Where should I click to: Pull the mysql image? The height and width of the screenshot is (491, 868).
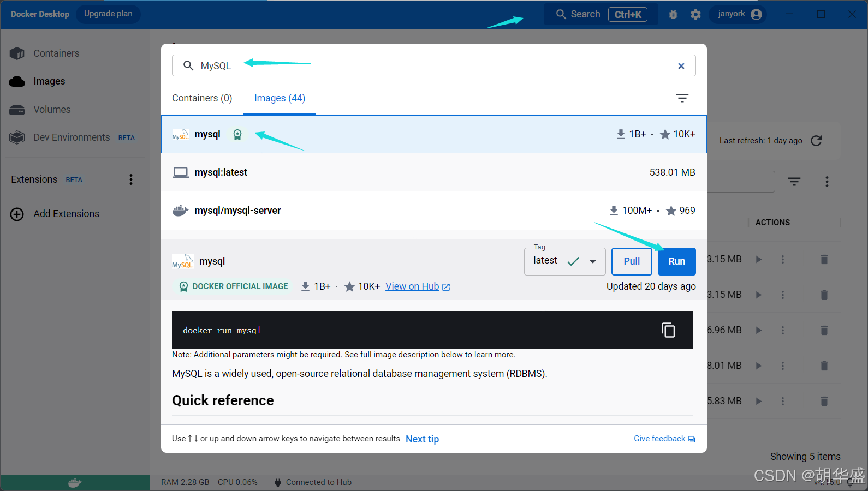click(631, 261)
